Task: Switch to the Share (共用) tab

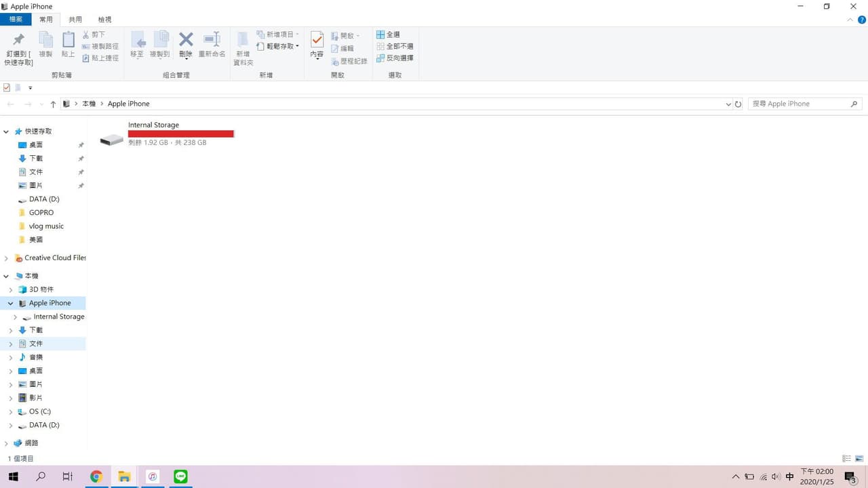Action: [x=75, y=20]
